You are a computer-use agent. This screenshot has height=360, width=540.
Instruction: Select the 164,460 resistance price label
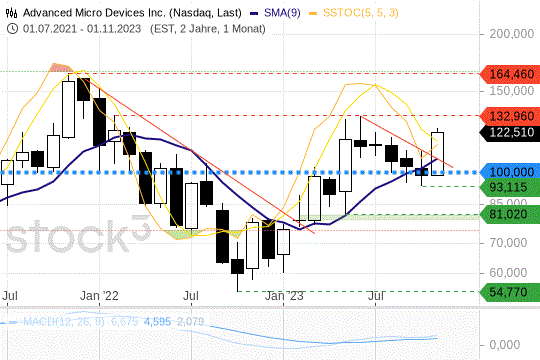pos(510,74)
